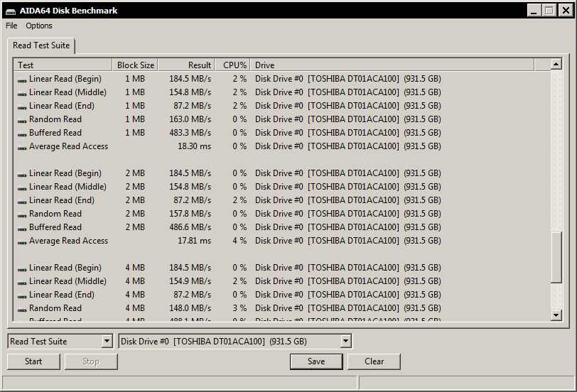577x392 pixels.
Task: Sort results by Test column header
Action: [x=63, y=65]
